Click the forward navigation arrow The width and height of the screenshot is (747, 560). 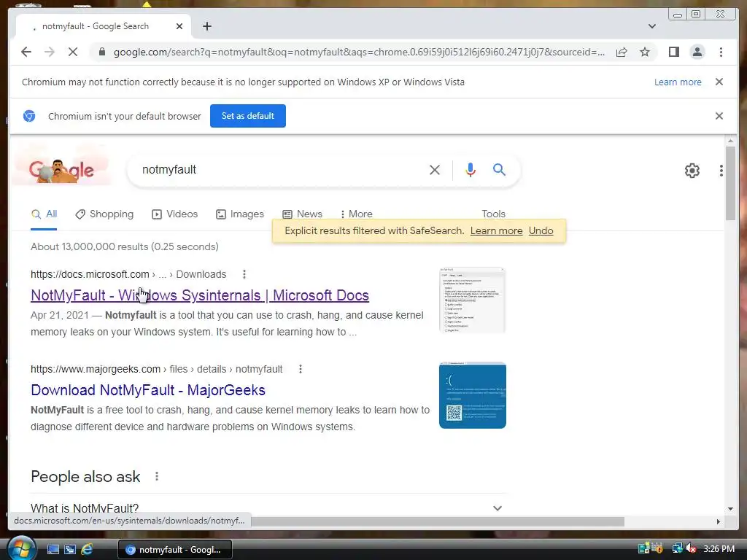click(50, 52)
